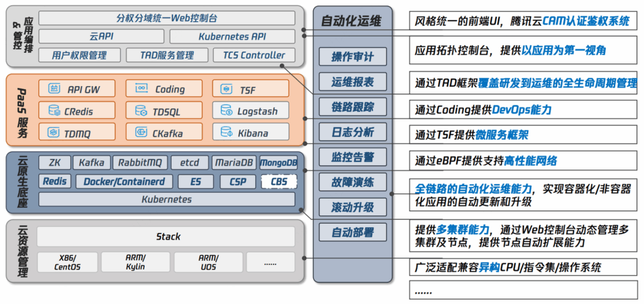Select the 日志分析 item
Viewport: 644px width, 304px height.
click(353, 132)
